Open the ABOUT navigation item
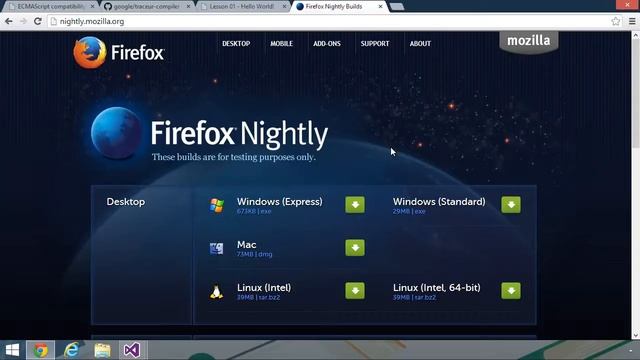The width and height of the screenshot is (640, 360). pyautogui.click(x=420, y=44)
